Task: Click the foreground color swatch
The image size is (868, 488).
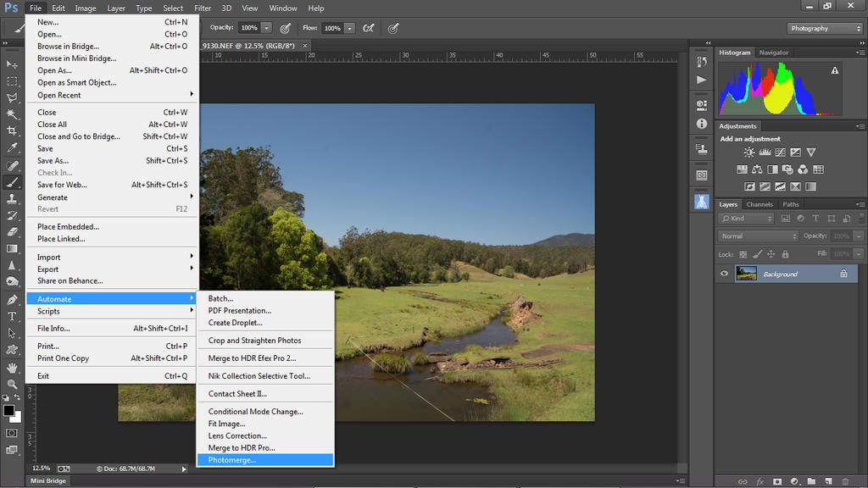Action: (x=8, y=411)
